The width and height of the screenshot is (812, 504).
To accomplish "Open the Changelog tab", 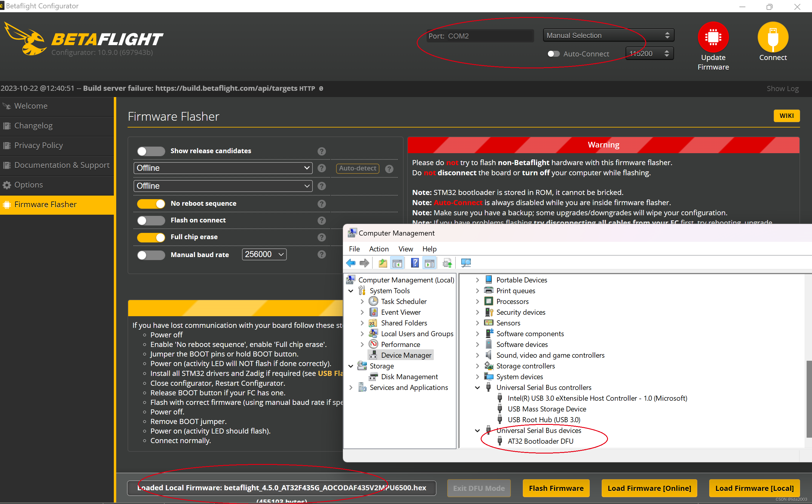I will point(57,126).
